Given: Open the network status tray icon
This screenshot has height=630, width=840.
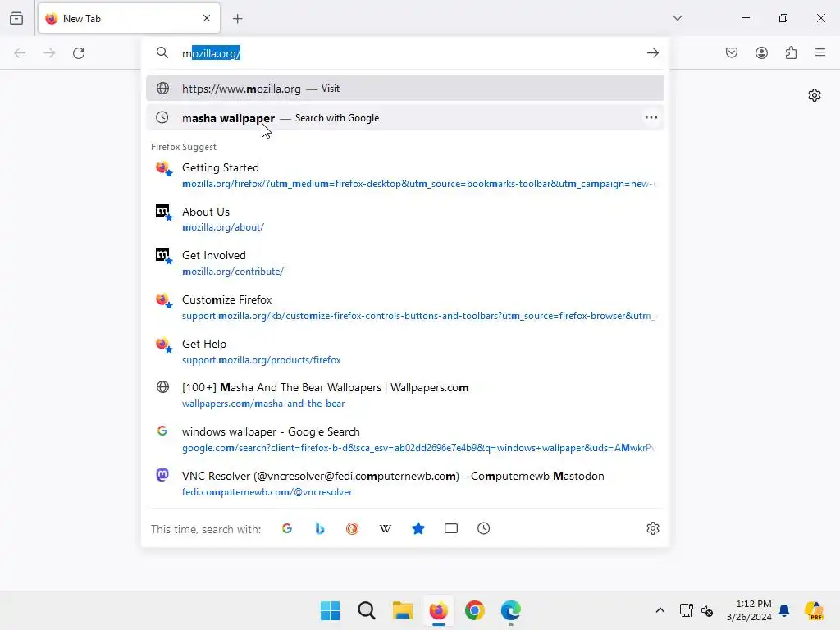Looking at the screenshot, I should click(687, 610).
